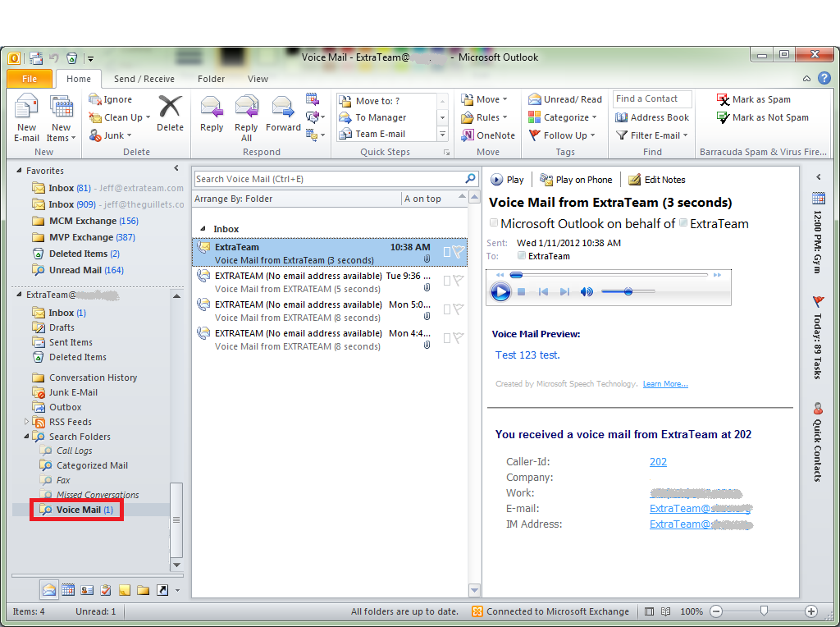Mute the voice mail player audio

coord(587,291)
